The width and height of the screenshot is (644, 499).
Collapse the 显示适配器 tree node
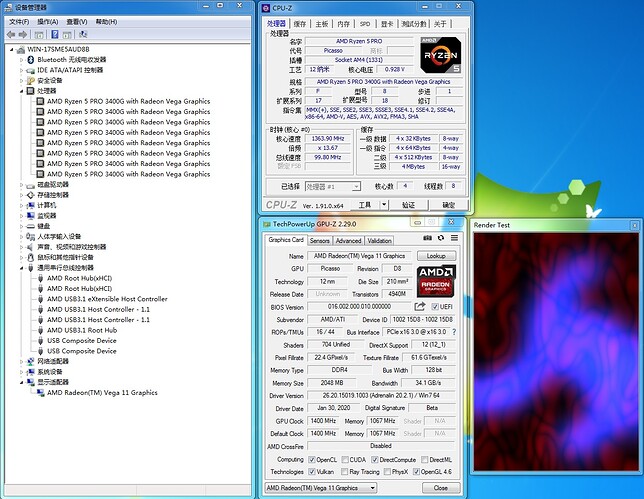tap(21, 382)
